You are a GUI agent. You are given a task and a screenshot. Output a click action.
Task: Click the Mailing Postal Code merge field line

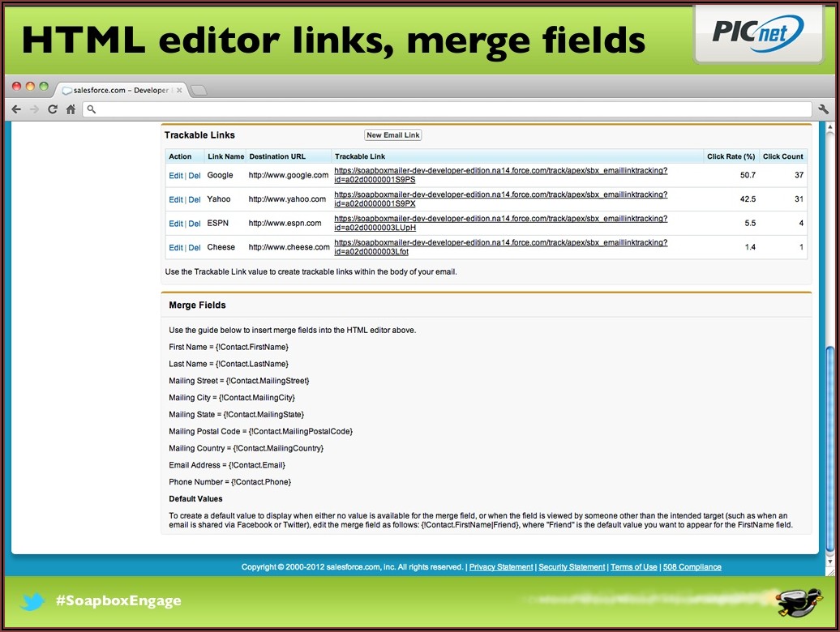261,431
